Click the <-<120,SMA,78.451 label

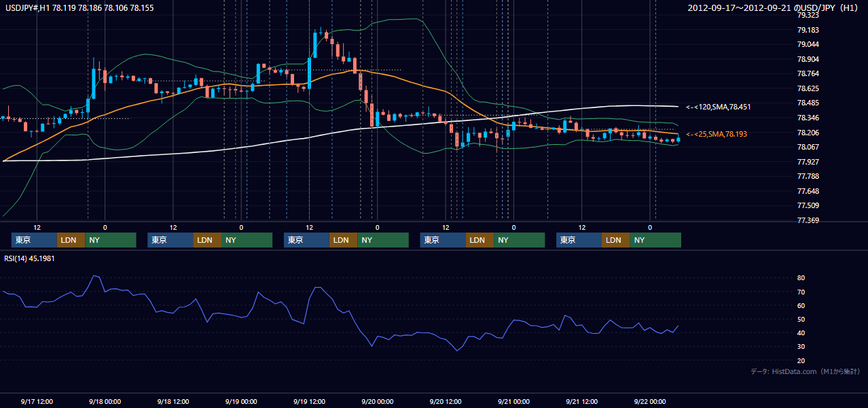click(718, 107)
